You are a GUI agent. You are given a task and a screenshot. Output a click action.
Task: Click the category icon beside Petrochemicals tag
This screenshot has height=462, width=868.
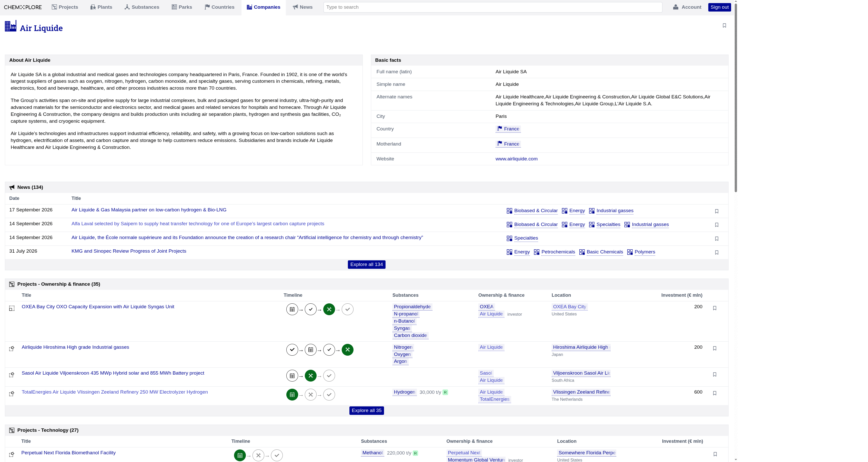[x=537, y=252]
